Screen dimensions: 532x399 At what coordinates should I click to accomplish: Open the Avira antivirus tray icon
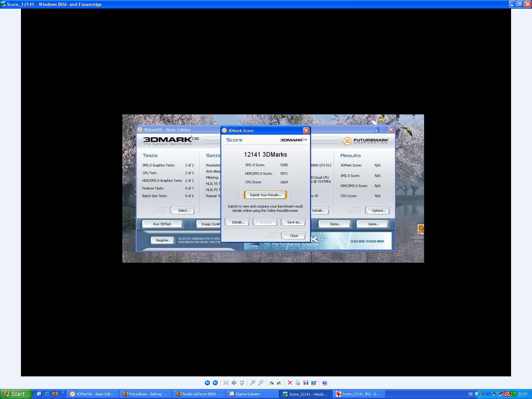tap(507, 394)
